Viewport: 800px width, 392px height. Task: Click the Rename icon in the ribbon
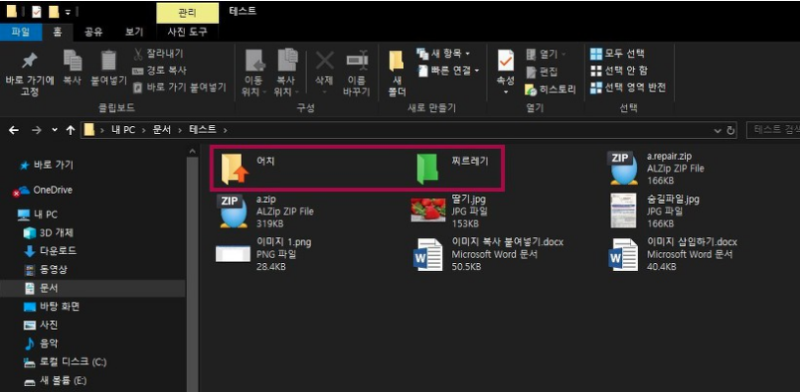pyautogui.click(x=357, y=60)
